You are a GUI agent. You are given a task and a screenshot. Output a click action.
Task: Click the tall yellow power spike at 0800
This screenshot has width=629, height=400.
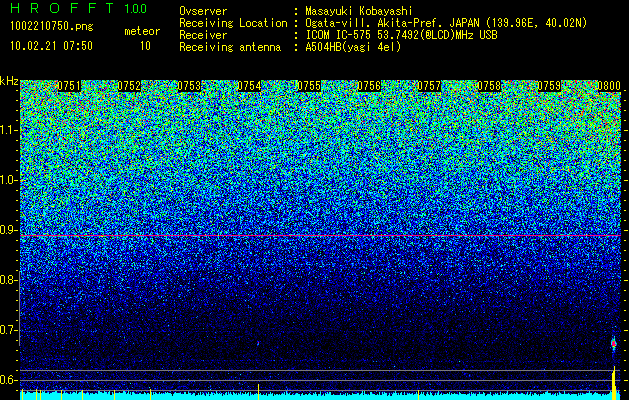tap(614, 382)
